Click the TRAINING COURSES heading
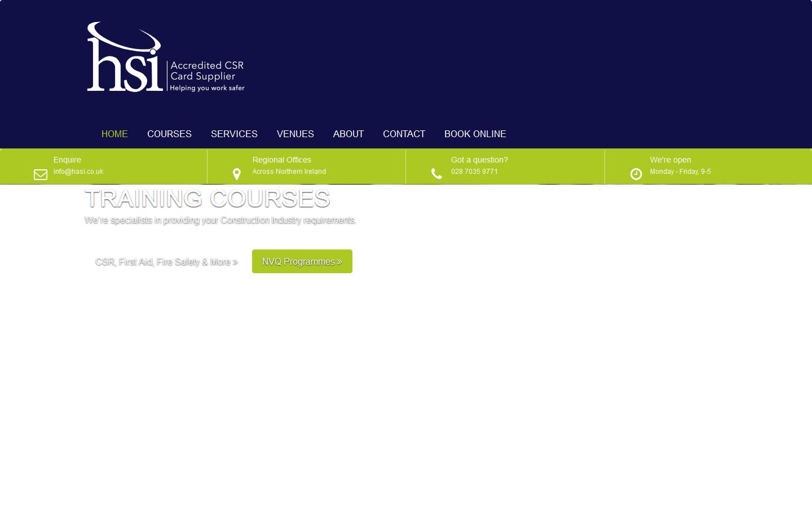 tap(208, 199)
